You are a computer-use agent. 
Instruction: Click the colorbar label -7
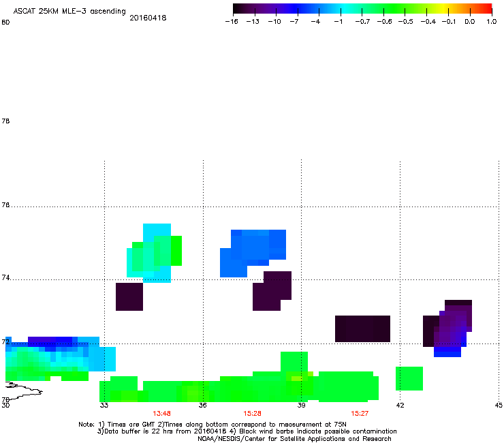point(294,22)
